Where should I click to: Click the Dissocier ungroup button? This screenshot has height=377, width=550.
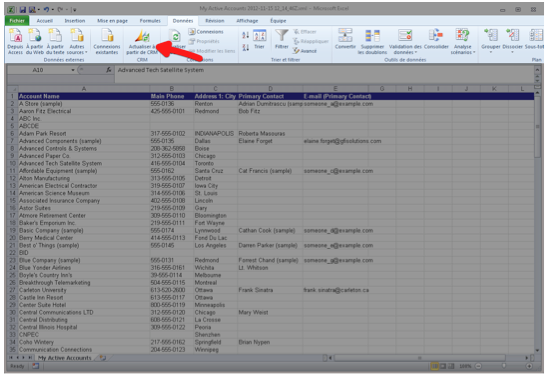tap(512, 41)
